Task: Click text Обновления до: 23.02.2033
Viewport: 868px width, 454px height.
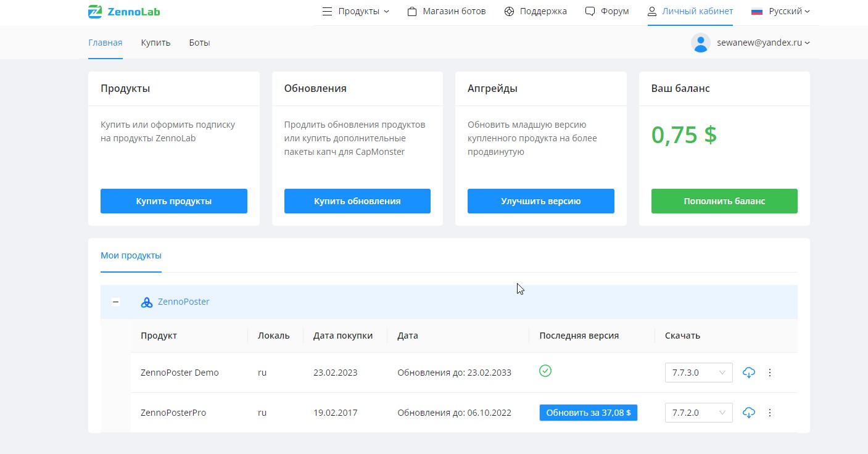Action: click(x=454, y=373)
